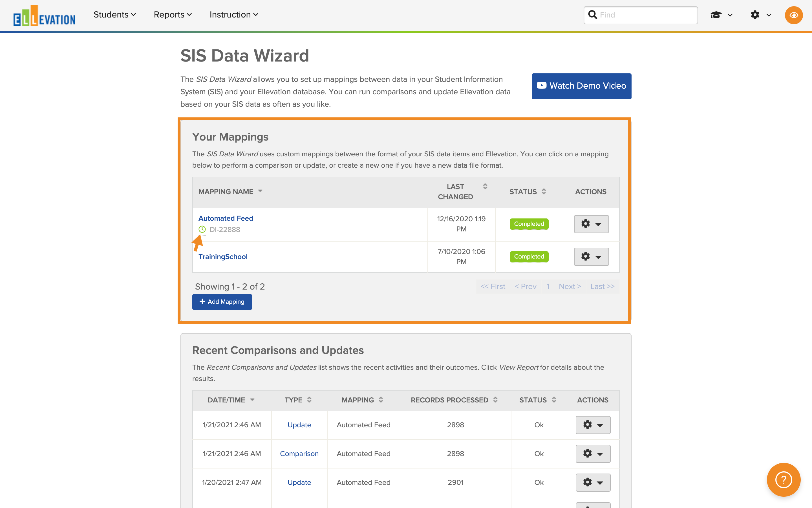
Task: Open actions gear for 1/20/2021 Update row
Action: click(593, 483)
